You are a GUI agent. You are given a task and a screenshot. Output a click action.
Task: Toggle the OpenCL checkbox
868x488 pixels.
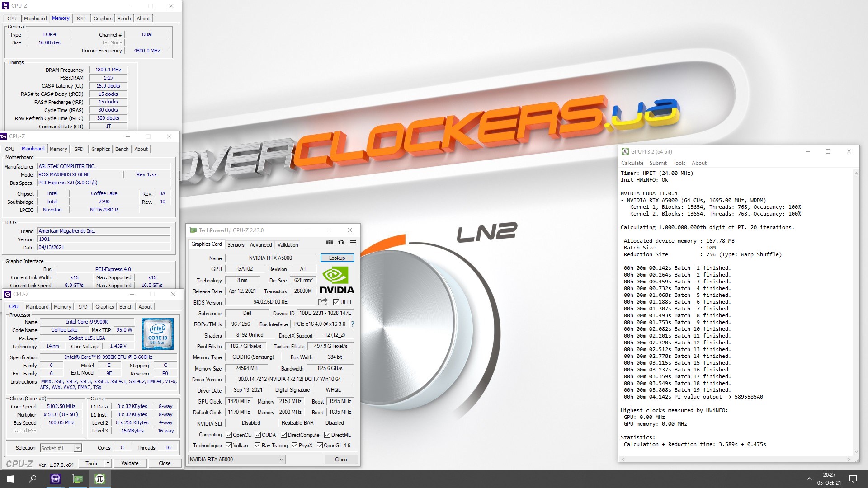point(229,435)
